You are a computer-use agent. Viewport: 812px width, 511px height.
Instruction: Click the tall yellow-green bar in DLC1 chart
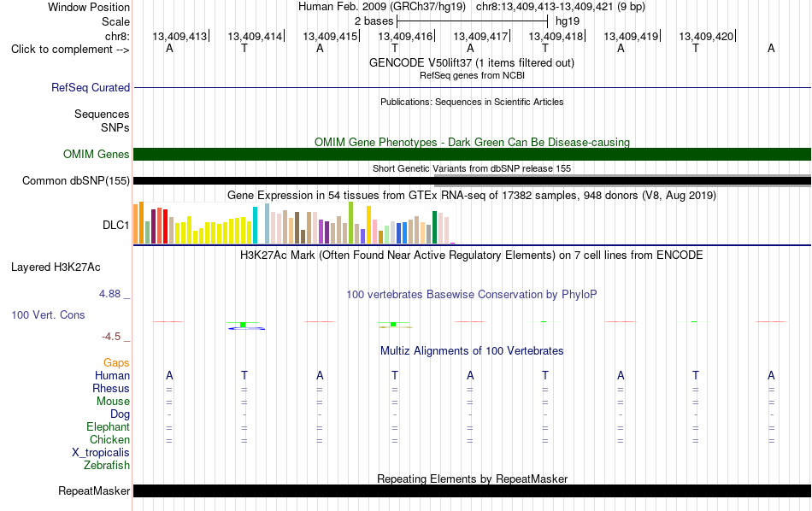coord(351,223)
